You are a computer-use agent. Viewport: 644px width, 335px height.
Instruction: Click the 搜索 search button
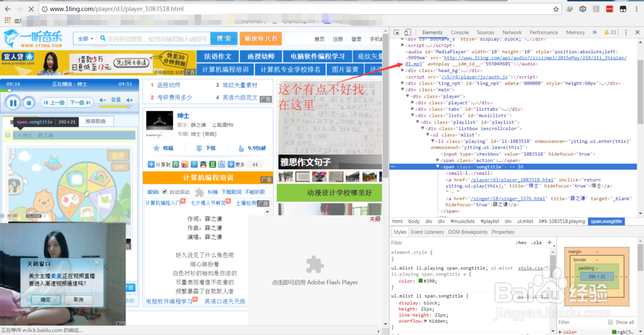tap(224, 38)
